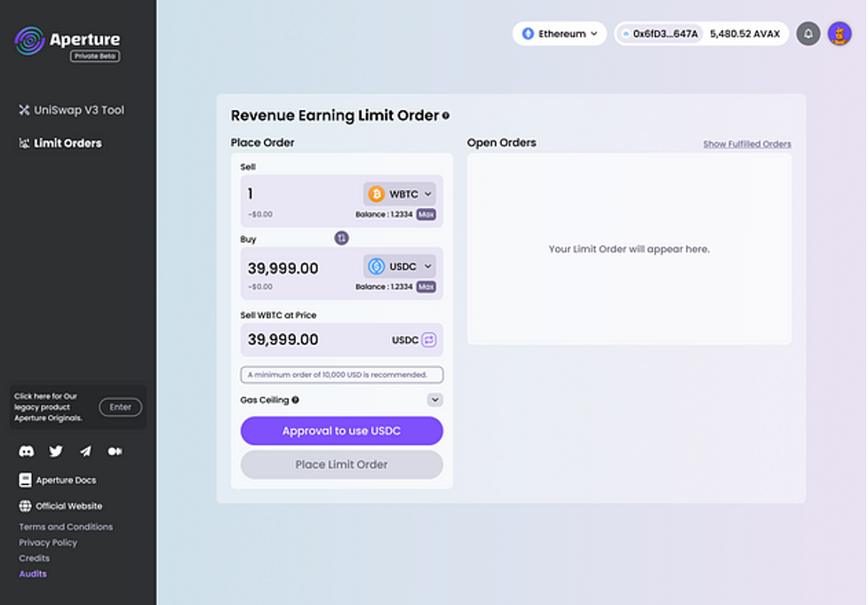This screenshot has width=868, height=605.
Task: Click Approval to use USDC button
Action: (341, 431)
